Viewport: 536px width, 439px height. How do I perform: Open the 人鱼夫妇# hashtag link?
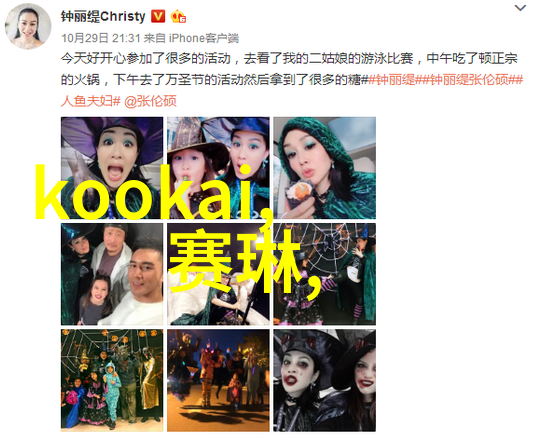click(x=91, y=101)
